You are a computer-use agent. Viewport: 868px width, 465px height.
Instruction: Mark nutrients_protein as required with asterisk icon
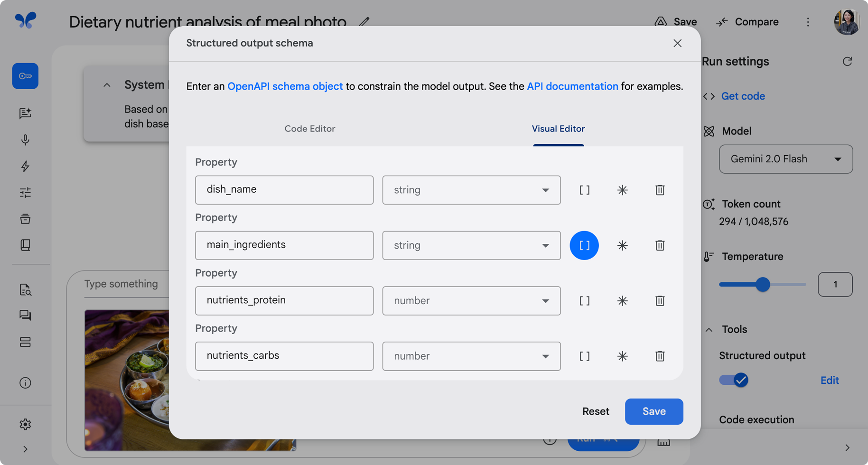pos(622,301)
